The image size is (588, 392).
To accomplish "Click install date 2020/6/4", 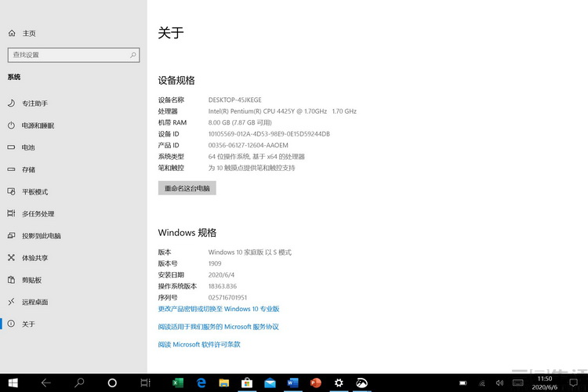I will (221, 275).
